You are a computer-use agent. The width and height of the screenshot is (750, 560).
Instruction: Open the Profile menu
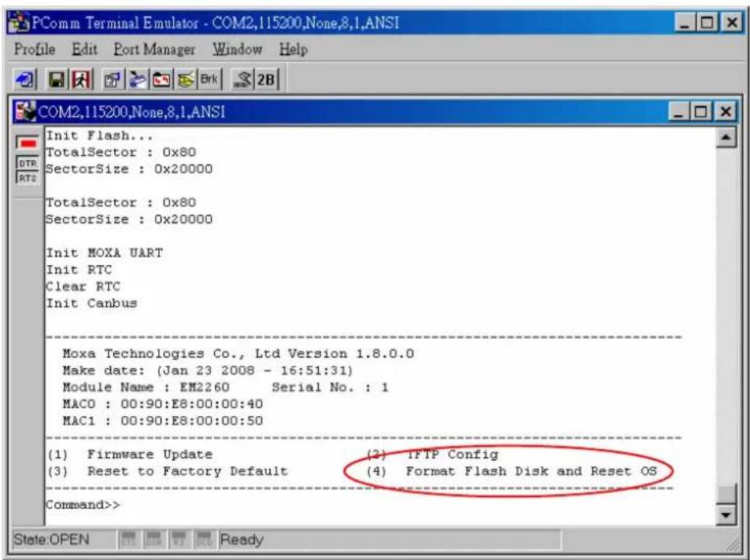pyautogui.click(x=35, y=50)
